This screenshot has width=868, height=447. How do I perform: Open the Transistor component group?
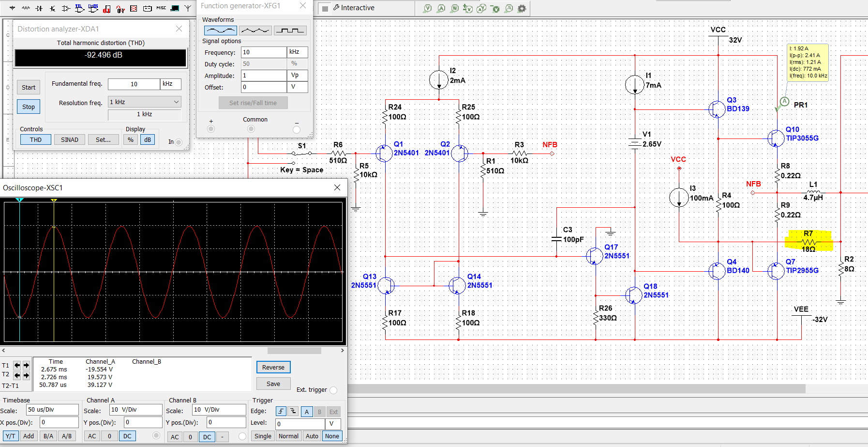(x=52, y=8)
